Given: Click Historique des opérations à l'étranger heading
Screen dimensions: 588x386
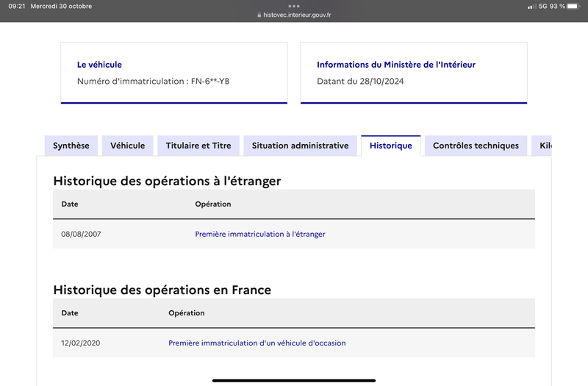Looking at the screenshot, I should (x=167, y=181).
